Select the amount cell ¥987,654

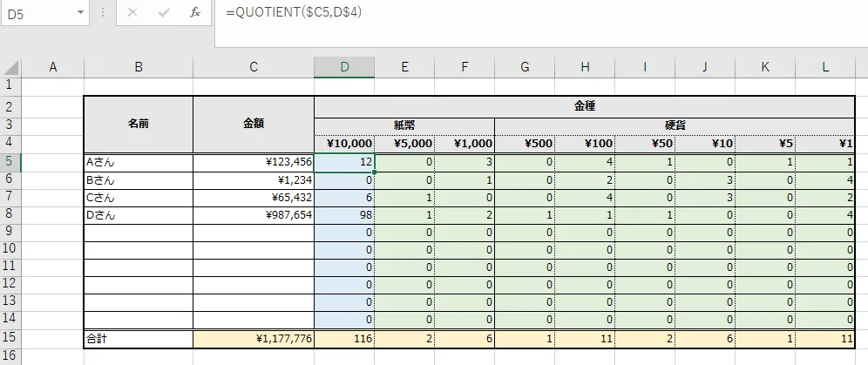point(254,216)
